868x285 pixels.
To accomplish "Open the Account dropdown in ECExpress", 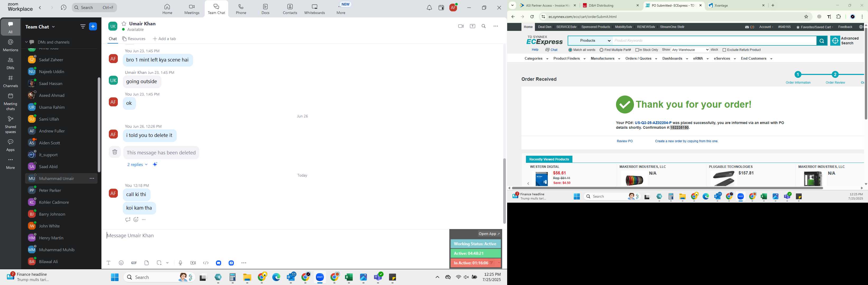I will [x=766, y=27].
